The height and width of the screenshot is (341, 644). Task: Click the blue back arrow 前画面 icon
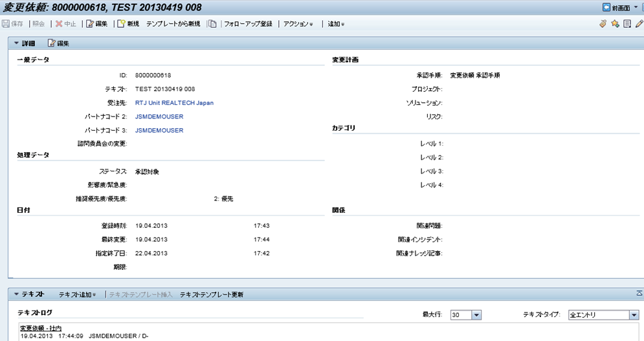(x=606, y=7)
